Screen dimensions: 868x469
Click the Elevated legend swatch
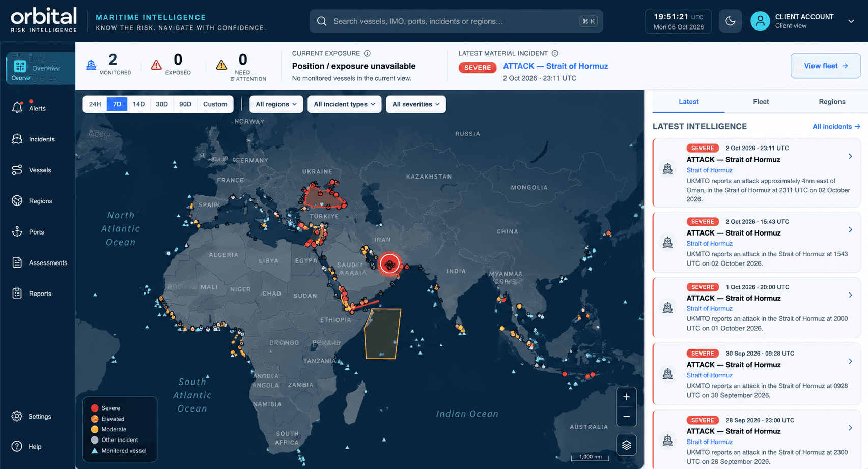pyautogui.click(x=95, y=419)
